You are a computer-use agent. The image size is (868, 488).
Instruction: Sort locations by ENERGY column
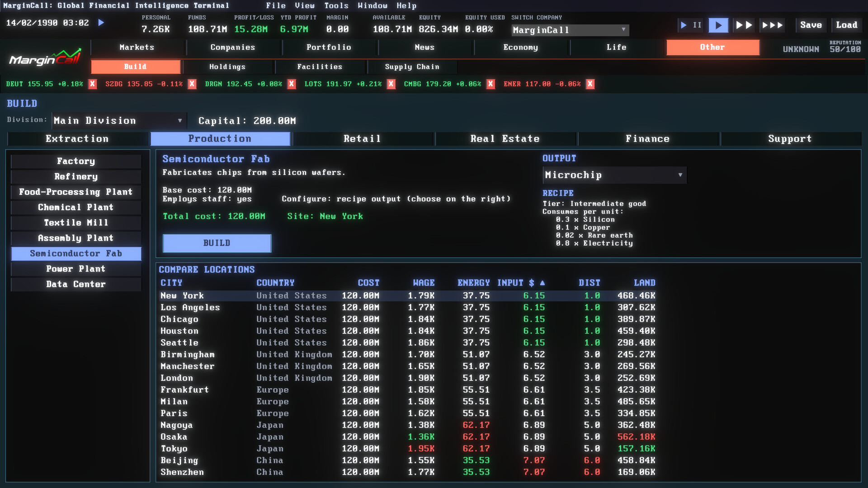click(x=473, y=283)
